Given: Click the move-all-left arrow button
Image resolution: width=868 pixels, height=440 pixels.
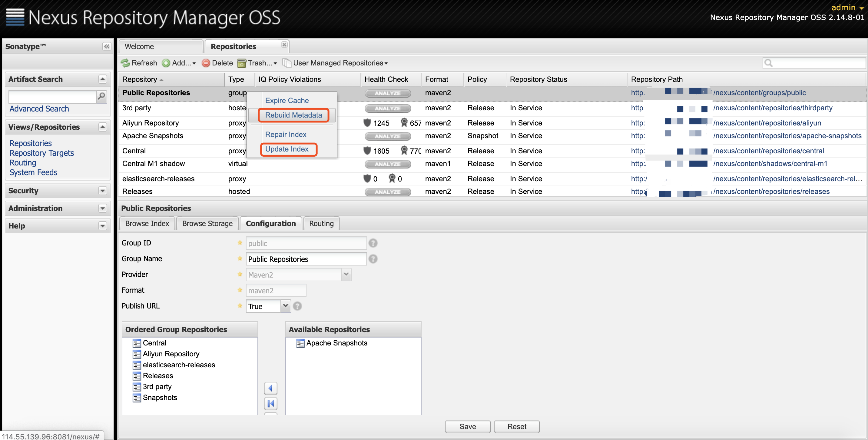Looking at the screenshot, I should tap(270, 404).
